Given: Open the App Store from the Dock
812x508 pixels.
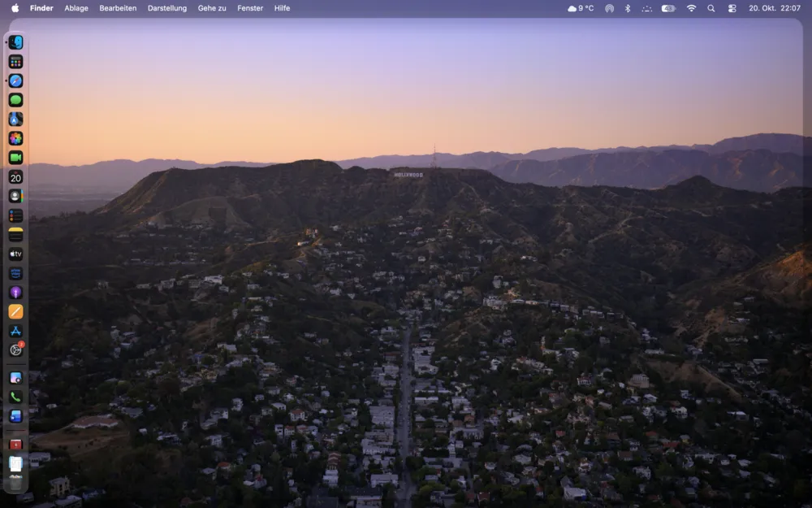Looking at the screenshot, I should pyautogui.click(x=15, y=331).
